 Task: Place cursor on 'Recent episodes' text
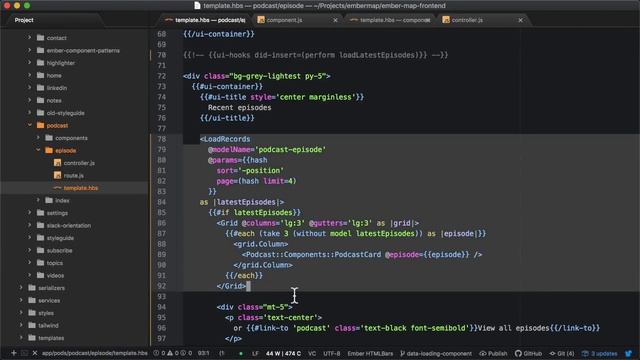[x=240, y=108]
